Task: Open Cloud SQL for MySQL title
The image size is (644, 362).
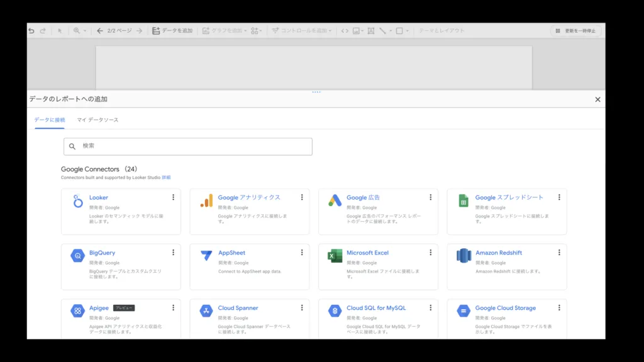Action: 376,308
